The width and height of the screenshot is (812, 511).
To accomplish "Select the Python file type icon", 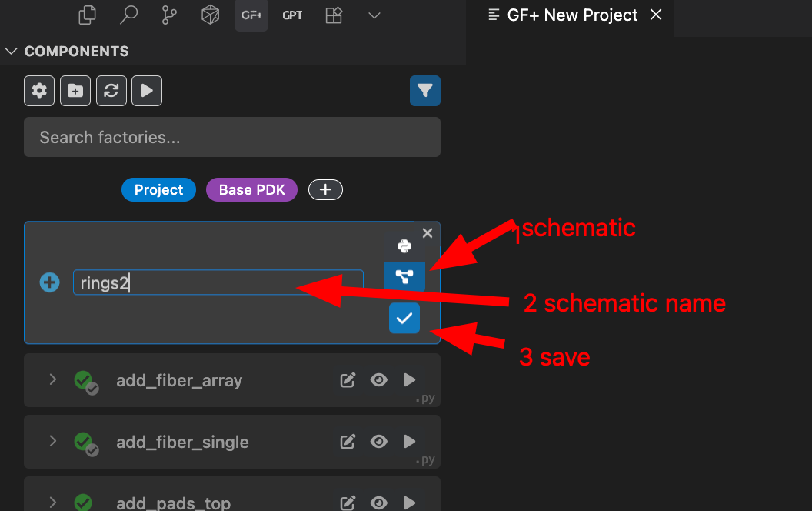I will 404,246.
